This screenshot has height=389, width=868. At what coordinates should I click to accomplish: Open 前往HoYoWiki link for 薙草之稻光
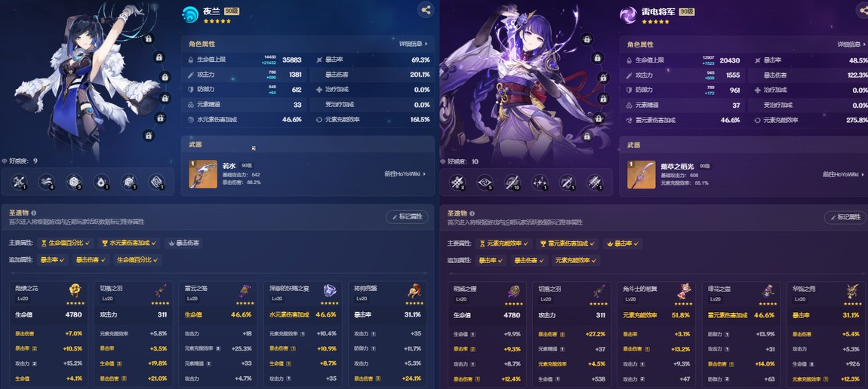[x=843, y=174]
